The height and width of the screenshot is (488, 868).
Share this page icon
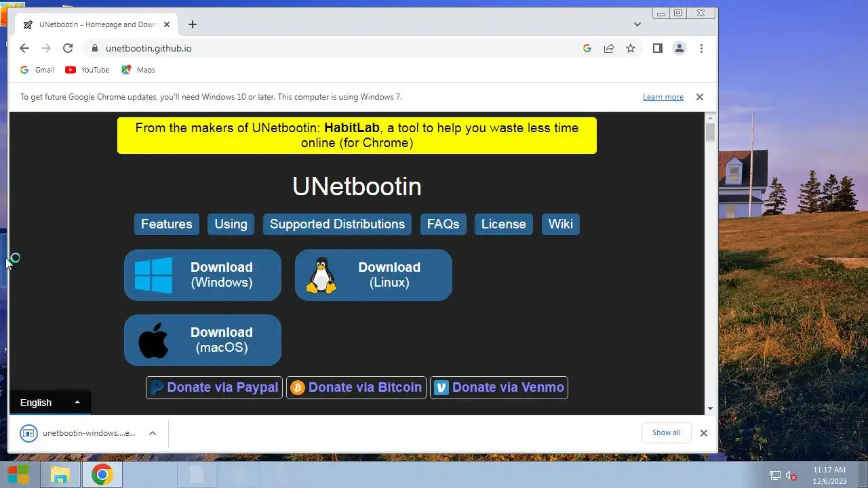pos(609,48)
